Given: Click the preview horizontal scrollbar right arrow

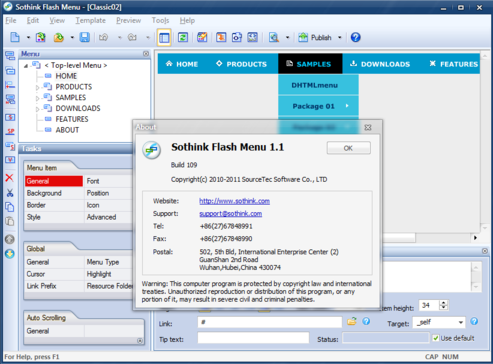Looking at the screenshot, I should coord(475,238).
